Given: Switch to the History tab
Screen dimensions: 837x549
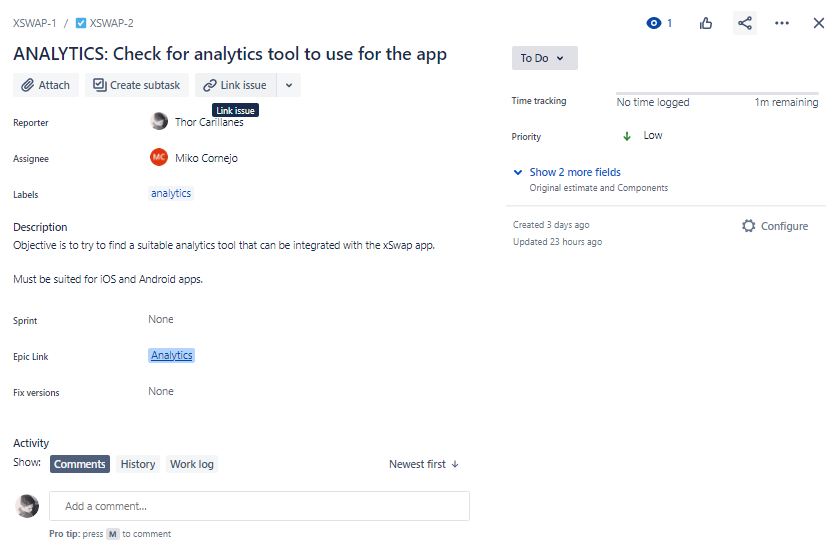Looking at the screenshot, I should 138,464.
